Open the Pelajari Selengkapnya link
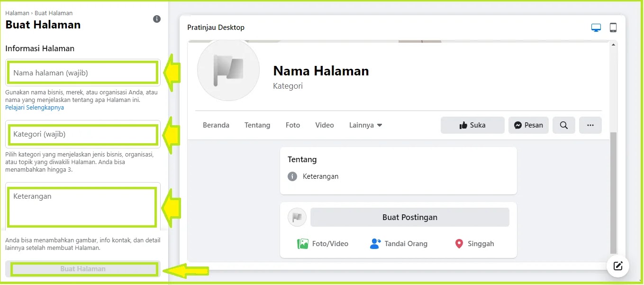The height and width of the screenshot is (285, 644). 34,108
